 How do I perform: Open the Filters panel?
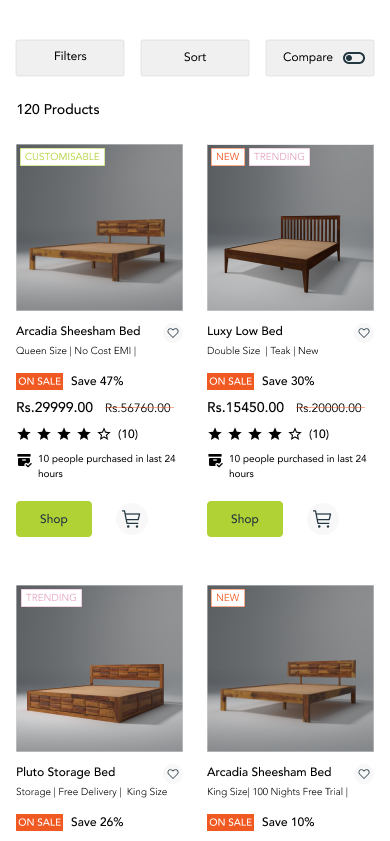coord(70,57)
